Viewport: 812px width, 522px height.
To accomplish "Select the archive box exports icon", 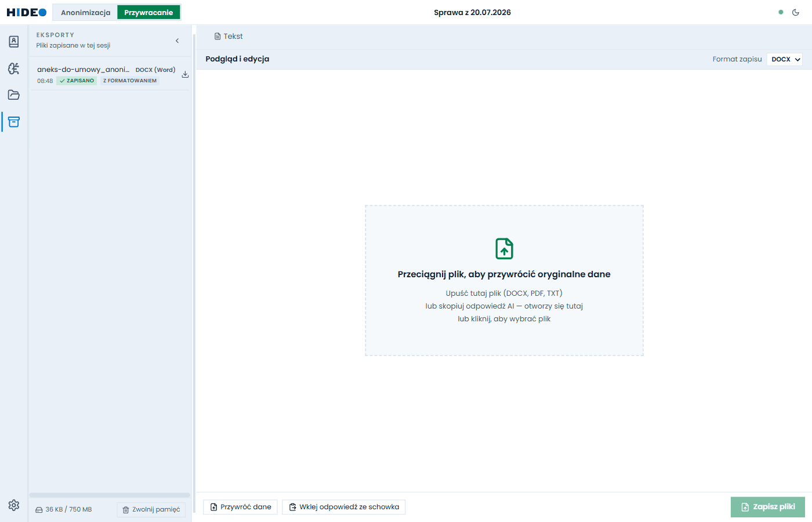I will tap(14, 122).
